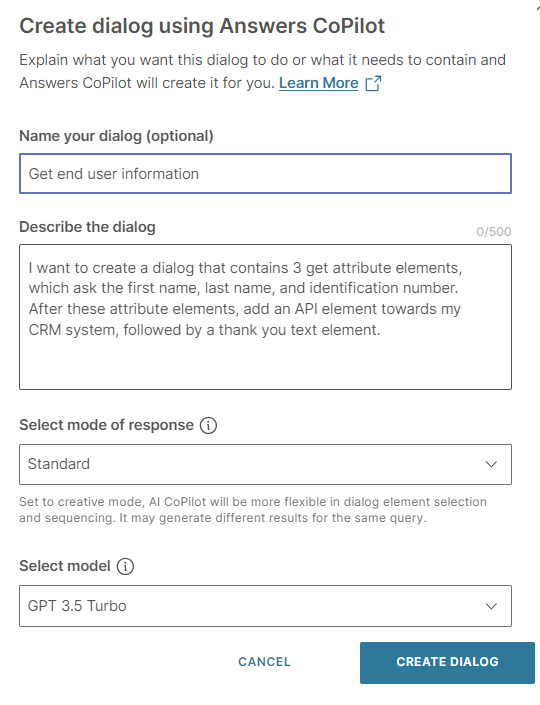Show info icon tooltip beside Select model
Viewport: 540px width, 705px height.
[x=125, y=566]
